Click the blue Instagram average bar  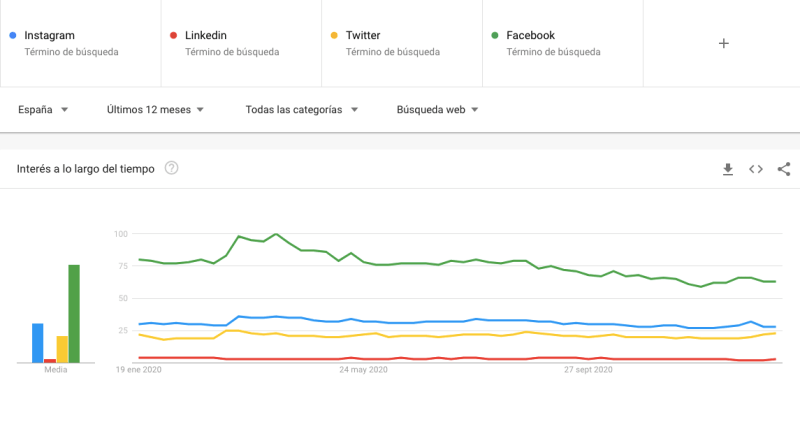click(38, 343)
